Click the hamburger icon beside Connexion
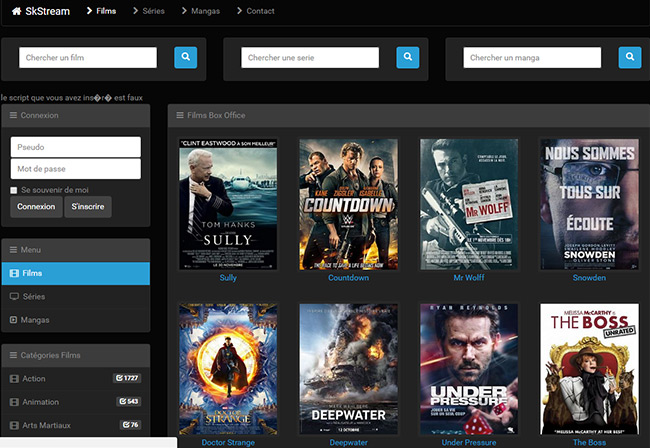The image size is (650, 448). coord(14,115)
